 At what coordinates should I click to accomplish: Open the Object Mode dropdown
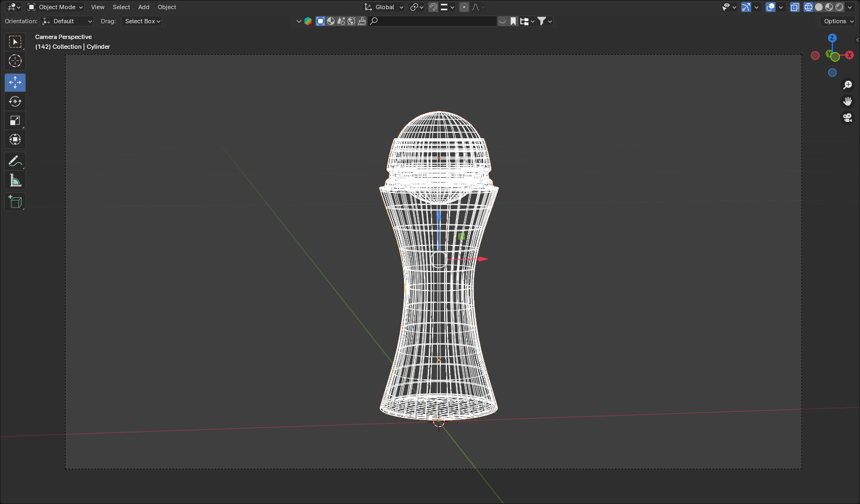pos(55,7)
